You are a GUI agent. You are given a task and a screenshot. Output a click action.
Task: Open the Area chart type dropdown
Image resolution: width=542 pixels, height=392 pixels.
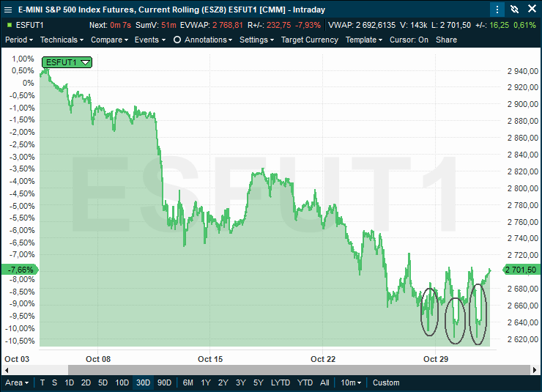coord(17,382)
